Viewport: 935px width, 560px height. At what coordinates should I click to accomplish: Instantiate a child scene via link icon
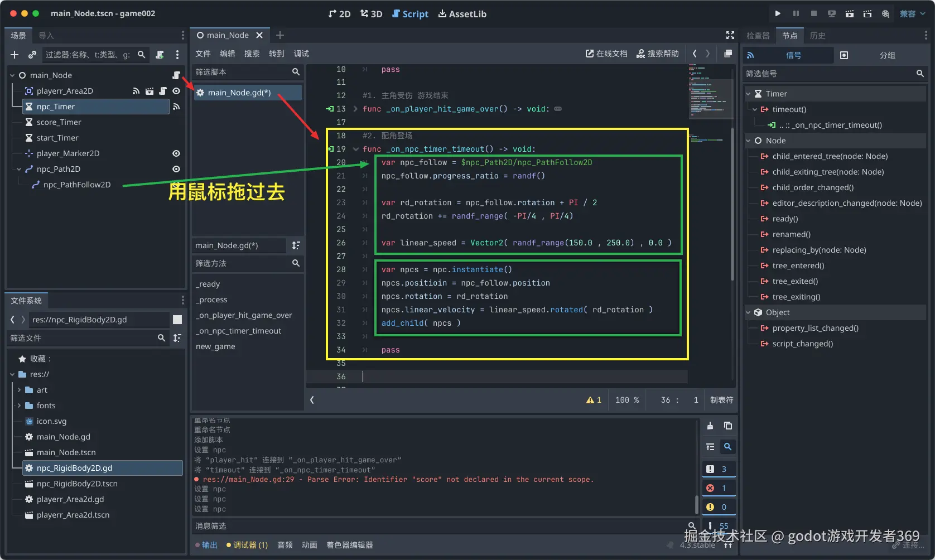click(32, 55)
